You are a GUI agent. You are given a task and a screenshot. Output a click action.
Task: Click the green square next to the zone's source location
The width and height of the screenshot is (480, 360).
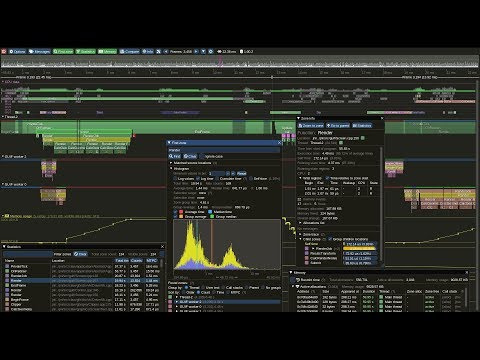(363, 138)
